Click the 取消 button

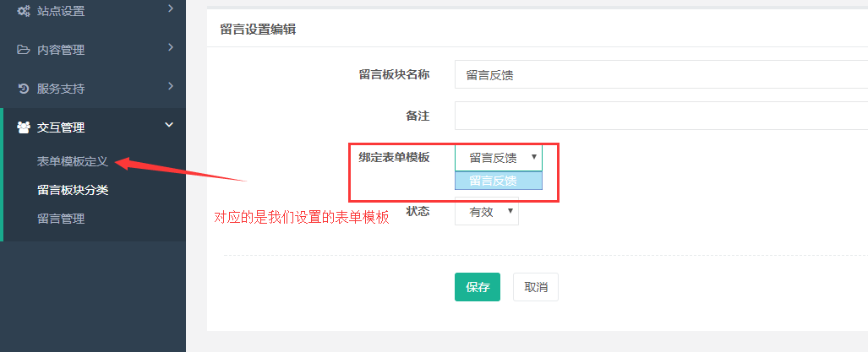click(536, 287)
